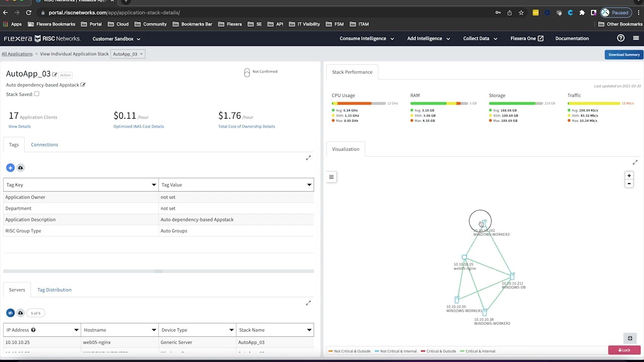Open the IP Address column filter arrow
Viewport: 644px width, 362px height.
click(x=76, y=330)
